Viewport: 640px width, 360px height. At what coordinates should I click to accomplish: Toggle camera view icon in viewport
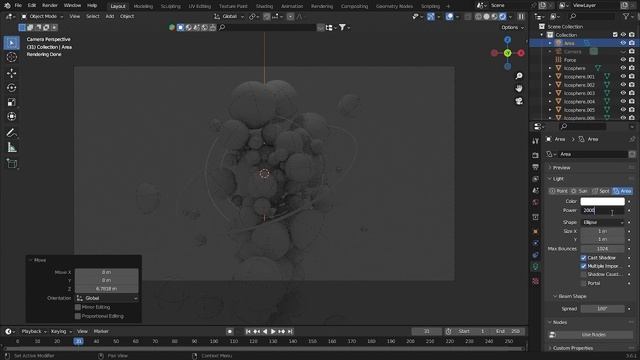click(x=519, y=101)
